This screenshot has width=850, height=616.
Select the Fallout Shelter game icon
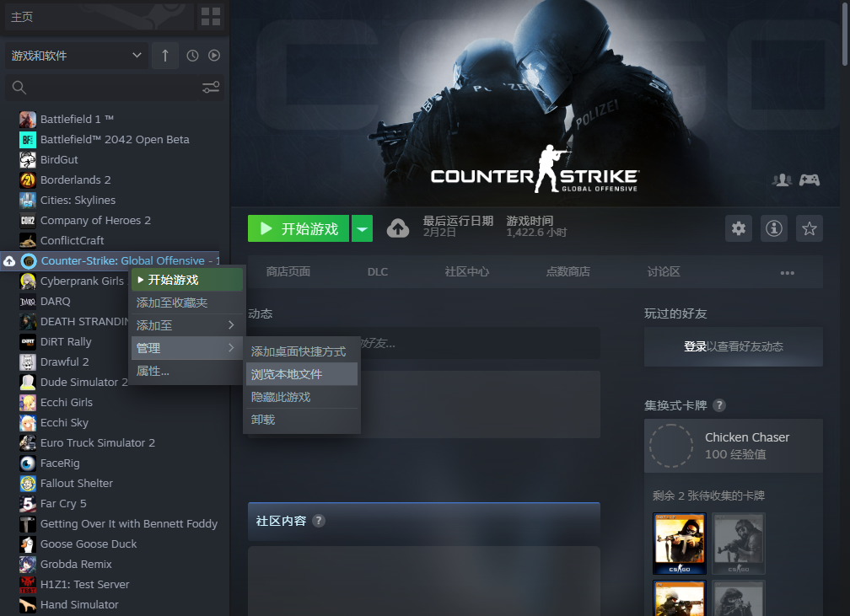[x=28, y=483]
